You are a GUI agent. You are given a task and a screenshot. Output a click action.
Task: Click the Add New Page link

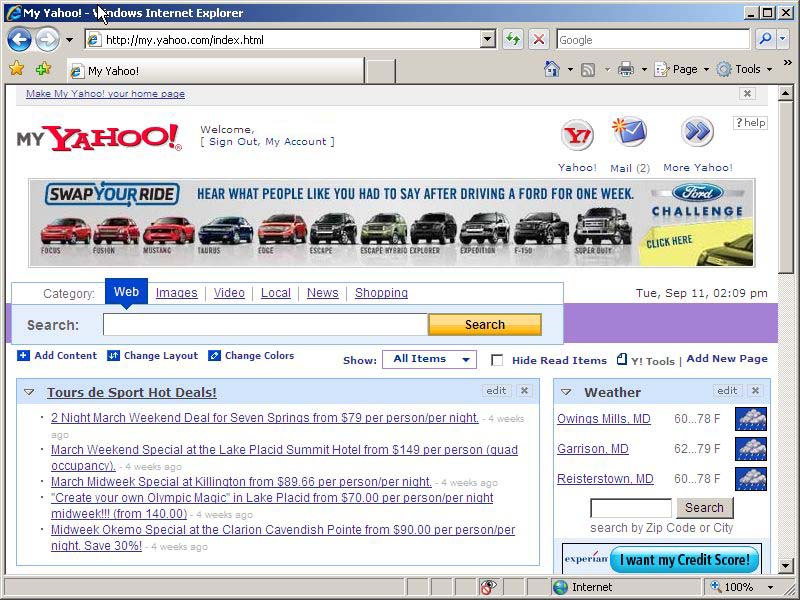pos(727,359)
